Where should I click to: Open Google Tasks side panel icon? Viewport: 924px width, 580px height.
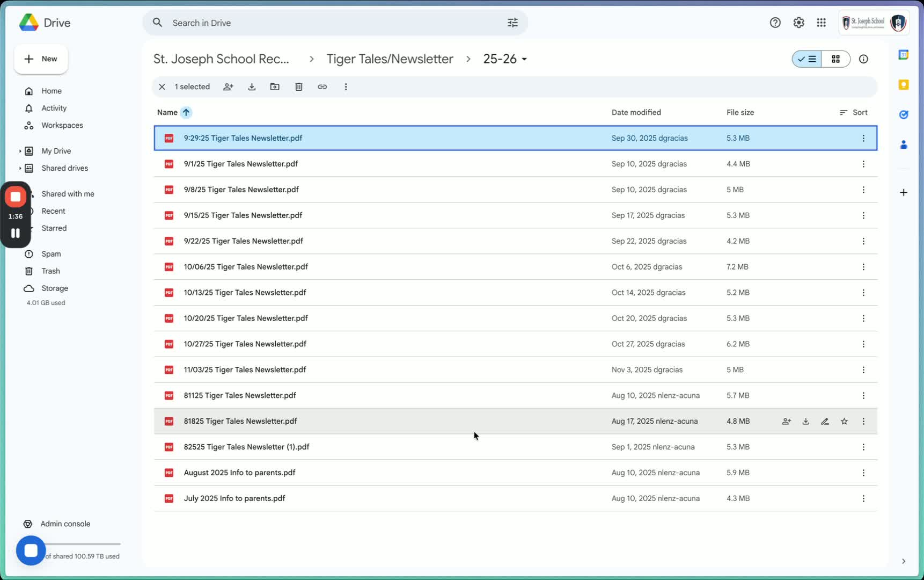pos(904,114)
